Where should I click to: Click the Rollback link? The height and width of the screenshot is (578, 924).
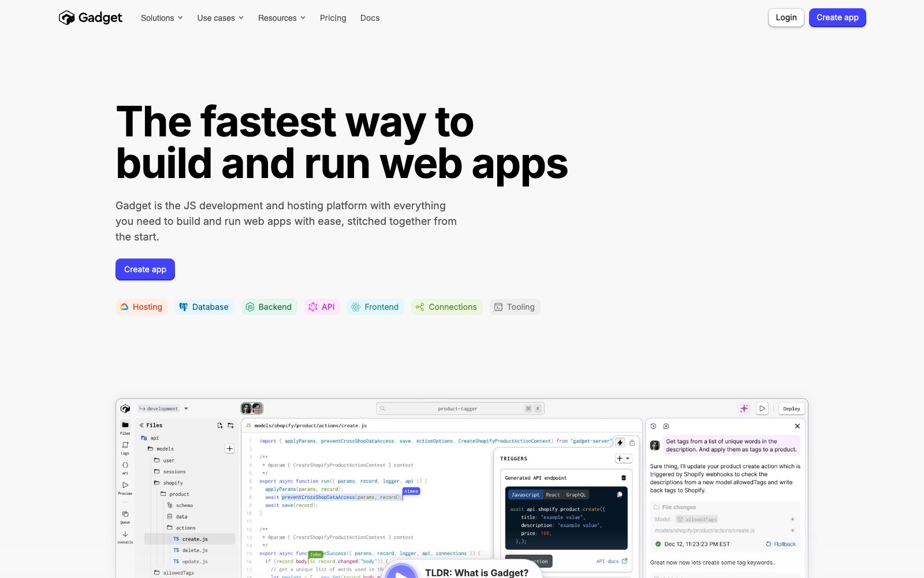(781, 544)
